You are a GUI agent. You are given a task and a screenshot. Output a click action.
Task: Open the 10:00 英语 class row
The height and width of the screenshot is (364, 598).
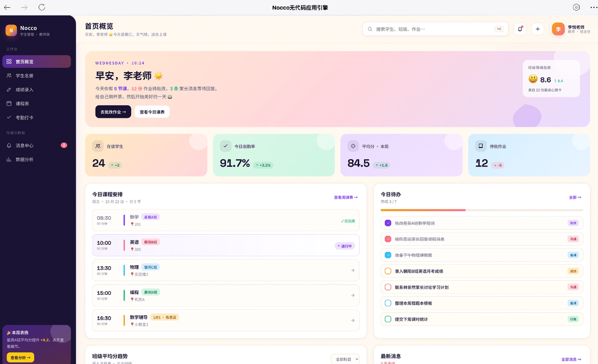coord(226,245)
